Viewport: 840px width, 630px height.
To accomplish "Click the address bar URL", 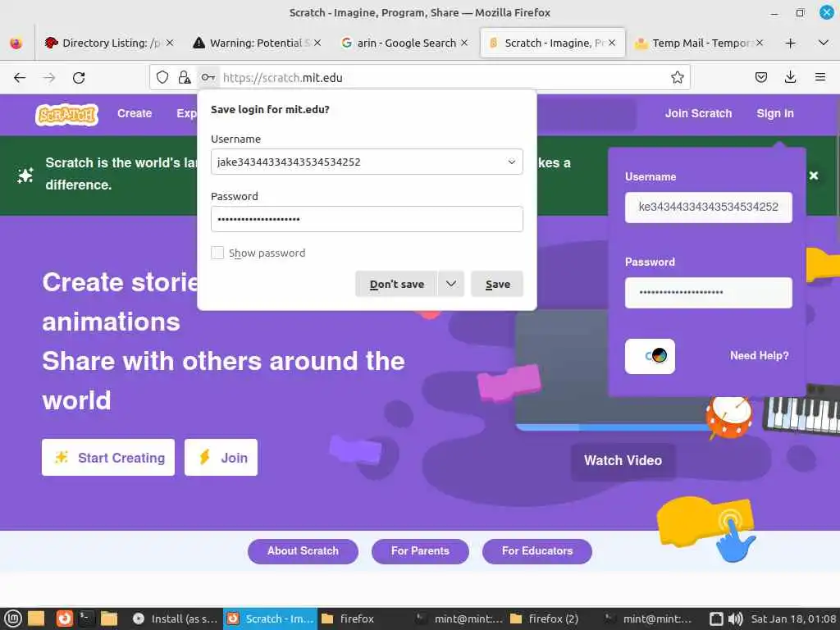I will coord(282,78).
